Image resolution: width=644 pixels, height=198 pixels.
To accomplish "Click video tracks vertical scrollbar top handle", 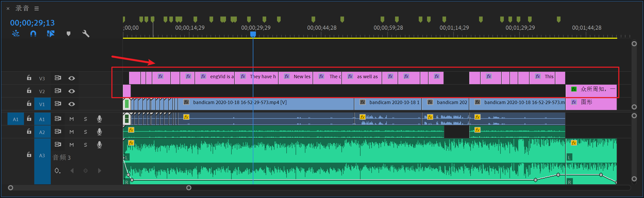I will [634, 44].
